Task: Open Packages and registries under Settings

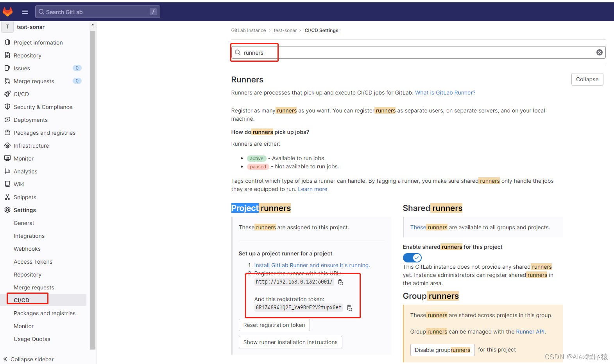Action: [45, 313]
